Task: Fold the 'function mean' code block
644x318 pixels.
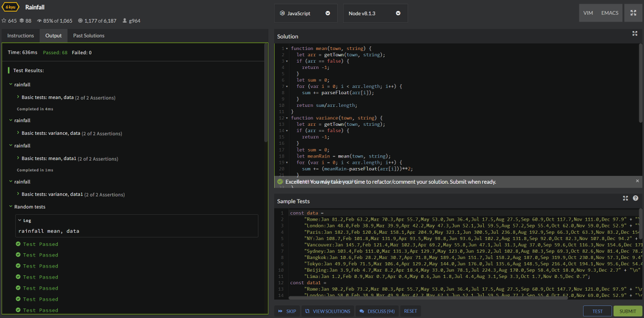Action: [287, 48]
